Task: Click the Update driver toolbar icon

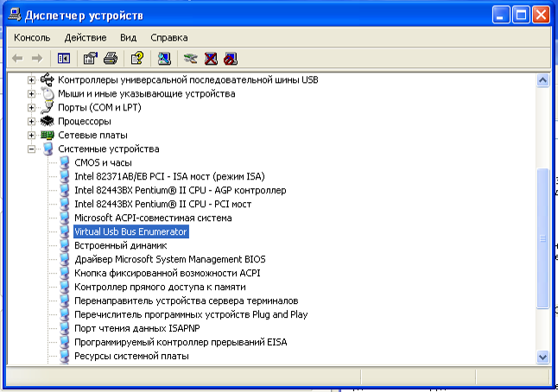Action: 191,59
